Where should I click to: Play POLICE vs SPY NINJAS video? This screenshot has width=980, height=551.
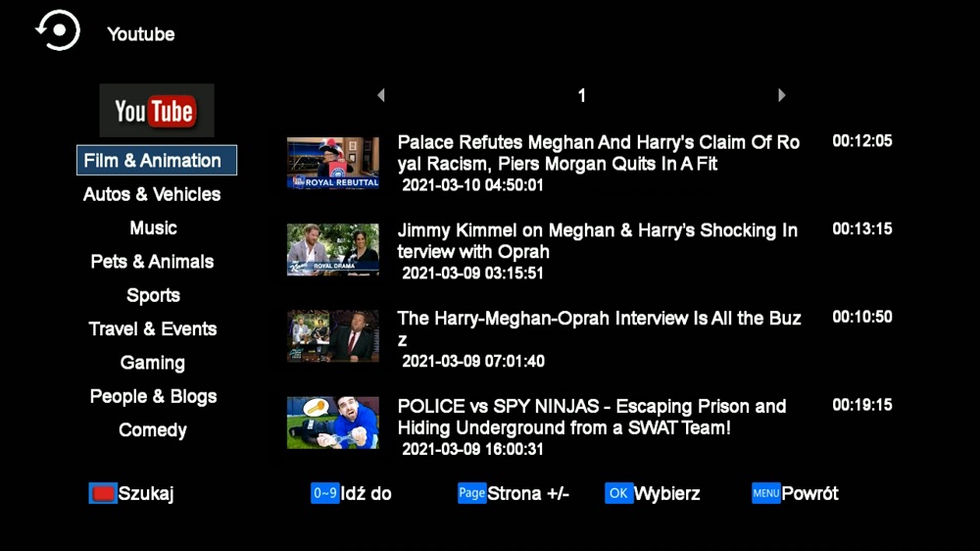click(591, 417)
